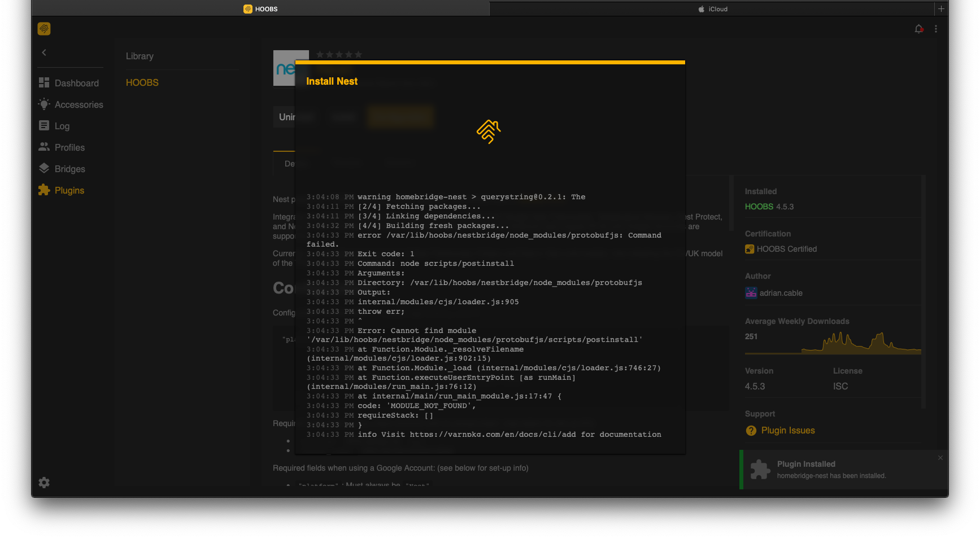Screen dimensions: 980x539
Task: Open the Plugins section
Action: [68, 190]
